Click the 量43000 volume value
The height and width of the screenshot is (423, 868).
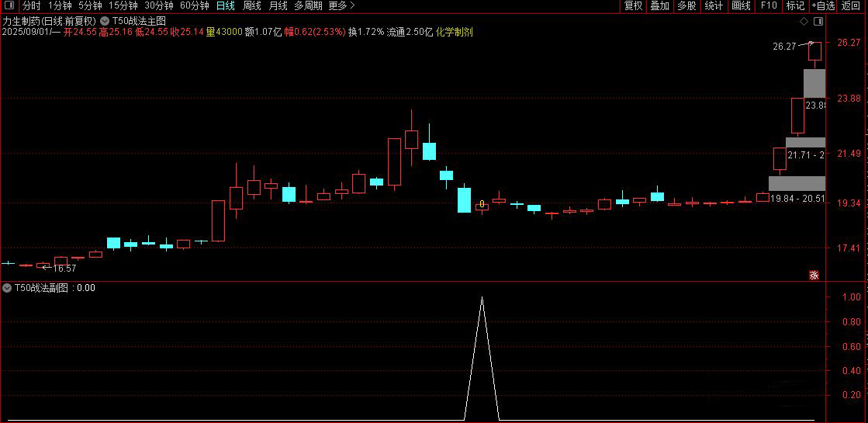[224, 32]
